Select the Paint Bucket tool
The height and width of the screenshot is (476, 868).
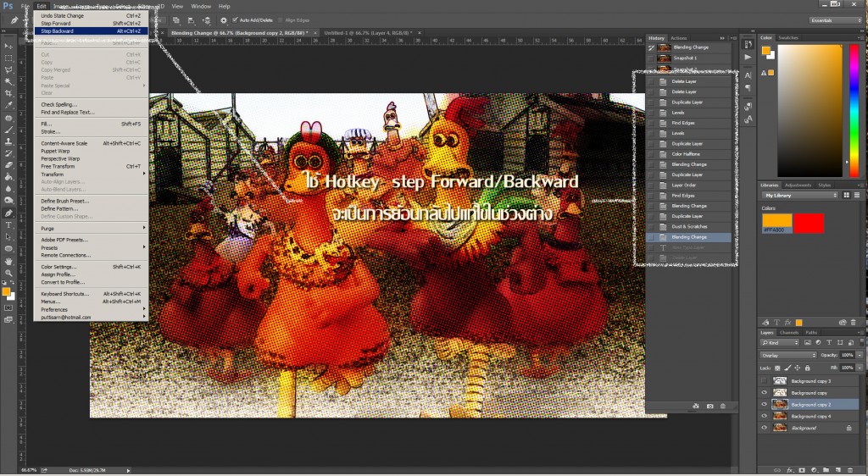tap(8, 177)
